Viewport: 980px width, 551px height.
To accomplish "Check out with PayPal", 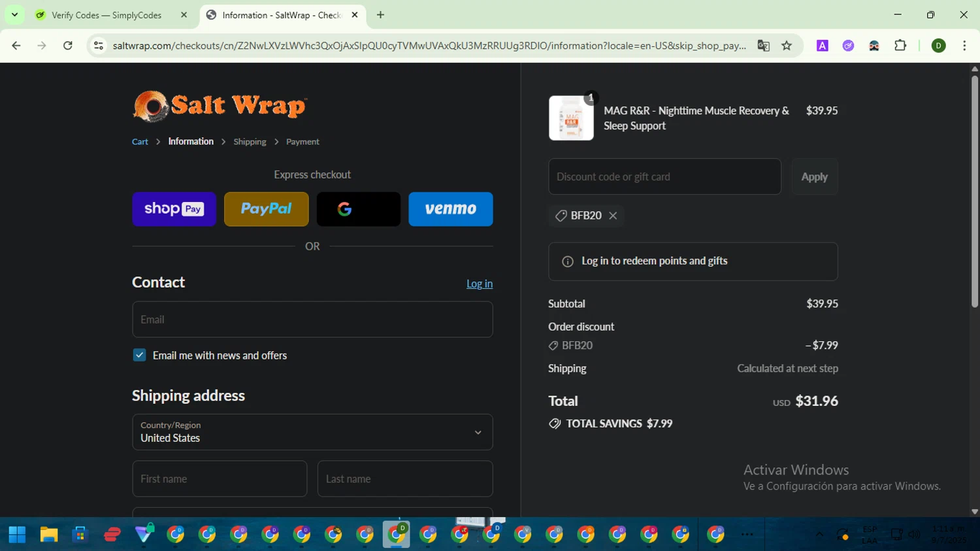I will (x=267, y=209).
